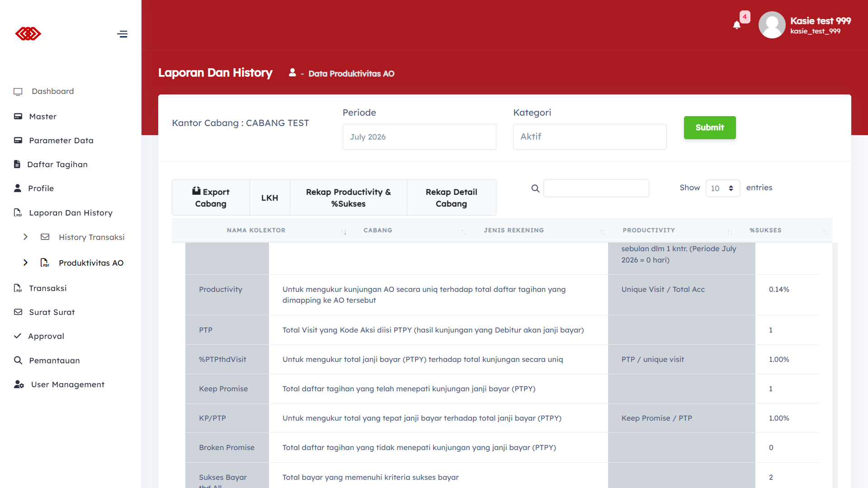Click the LKH button
The height and width of the screenshot is (488, 868).
(270, 197)
